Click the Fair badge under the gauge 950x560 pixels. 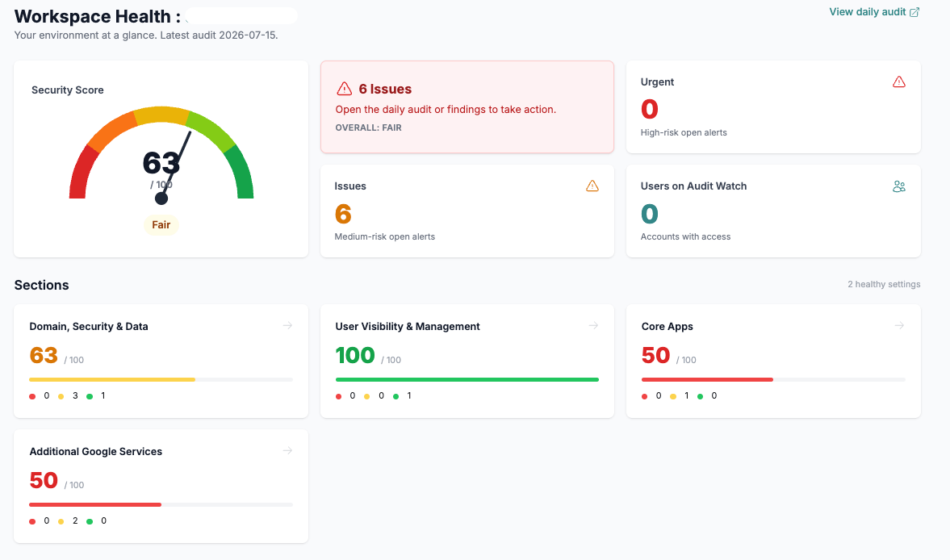tap(161, 224)
